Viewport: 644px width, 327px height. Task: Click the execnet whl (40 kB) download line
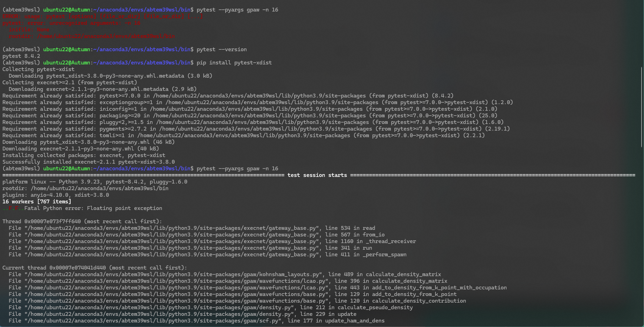pyautogui.click(x=81, y=149)
